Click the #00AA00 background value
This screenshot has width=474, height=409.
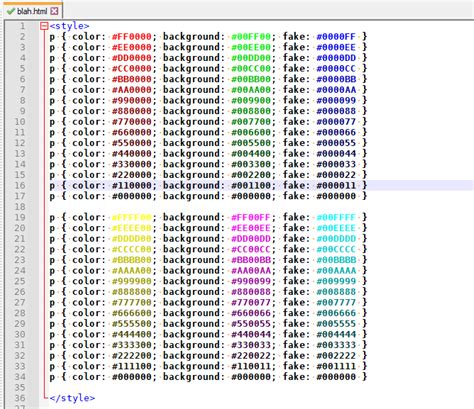[x=251, y=90]
